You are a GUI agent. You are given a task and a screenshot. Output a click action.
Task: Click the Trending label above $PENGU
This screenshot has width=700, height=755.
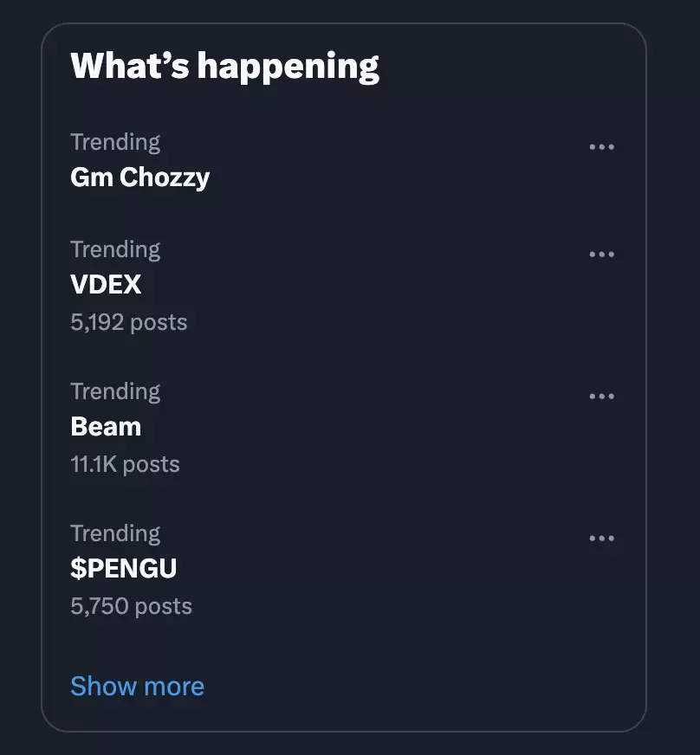[x=115, y=533]
